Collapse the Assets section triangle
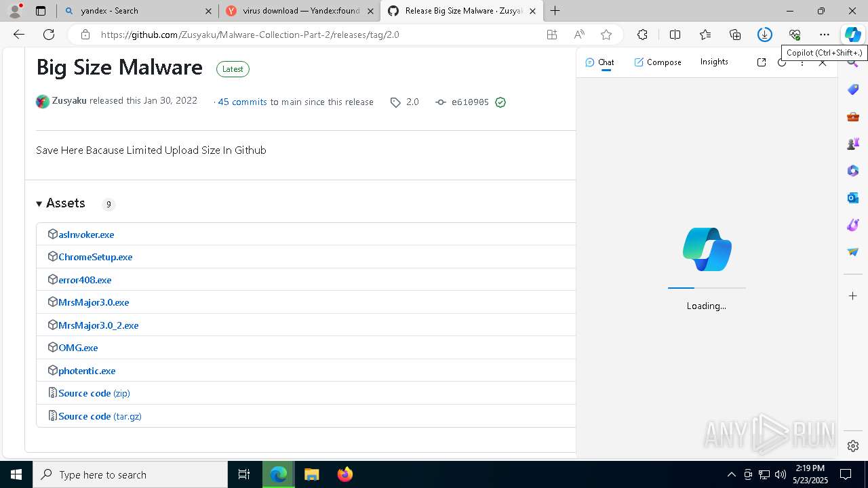Screen dimensions: 868x488 pos(39,204)
